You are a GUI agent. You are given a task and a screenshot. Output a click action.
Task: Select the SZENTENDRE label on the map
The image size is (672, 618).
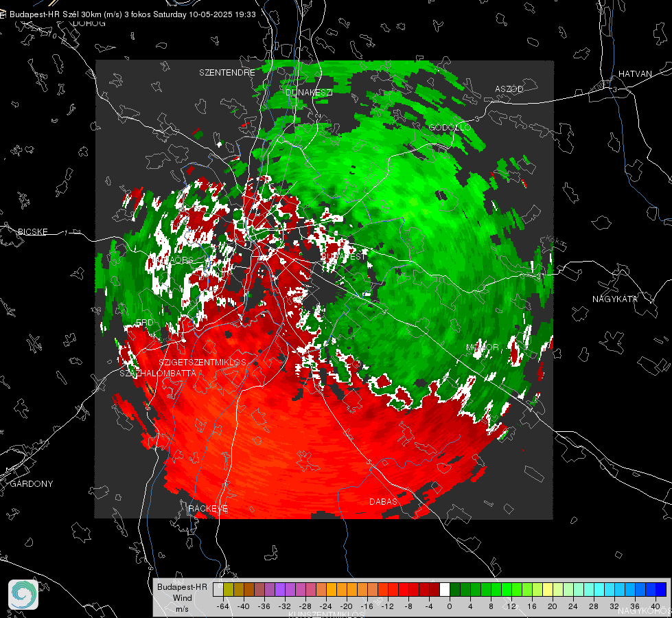(x=227, y=73)
